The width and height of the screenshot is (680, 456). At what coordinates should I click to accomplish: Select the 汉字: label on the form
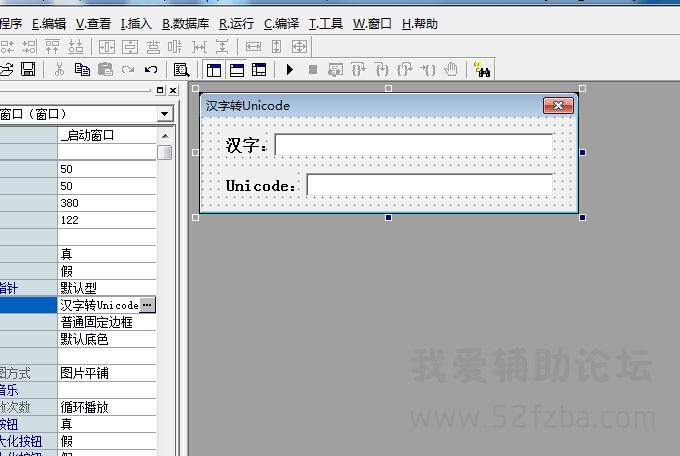coord(246,145)
